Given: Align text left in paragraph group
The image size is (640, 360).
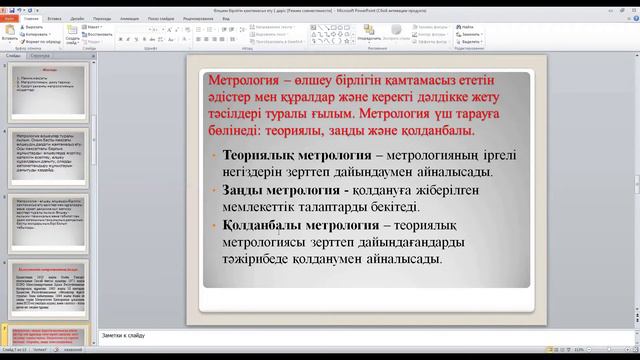Looking at the screenshot, I should click(198, 40).
